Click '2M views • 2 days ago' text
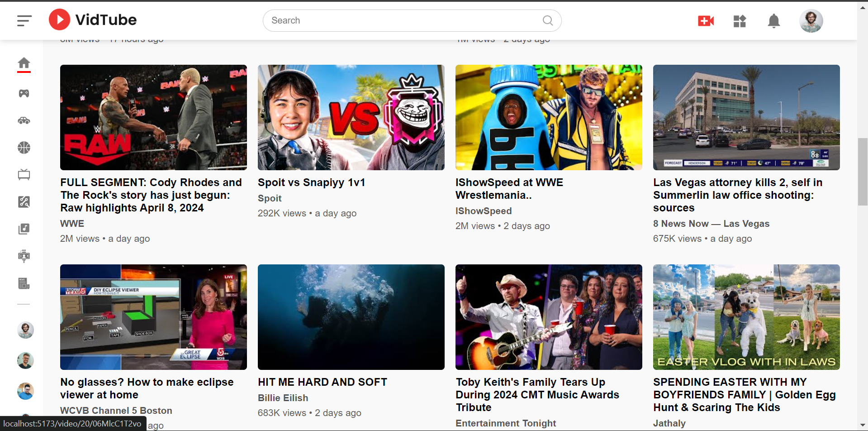Screen dimensions: 868x431 coord(503,226)
